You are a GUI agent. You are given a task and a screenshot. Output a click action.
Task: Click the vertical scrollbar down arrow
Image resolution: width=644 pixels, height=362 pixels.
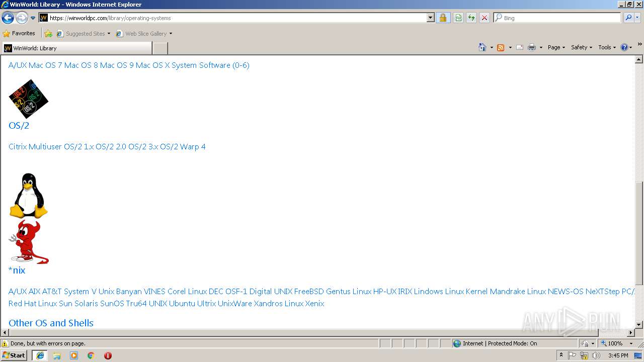click(x=639, y=325)
